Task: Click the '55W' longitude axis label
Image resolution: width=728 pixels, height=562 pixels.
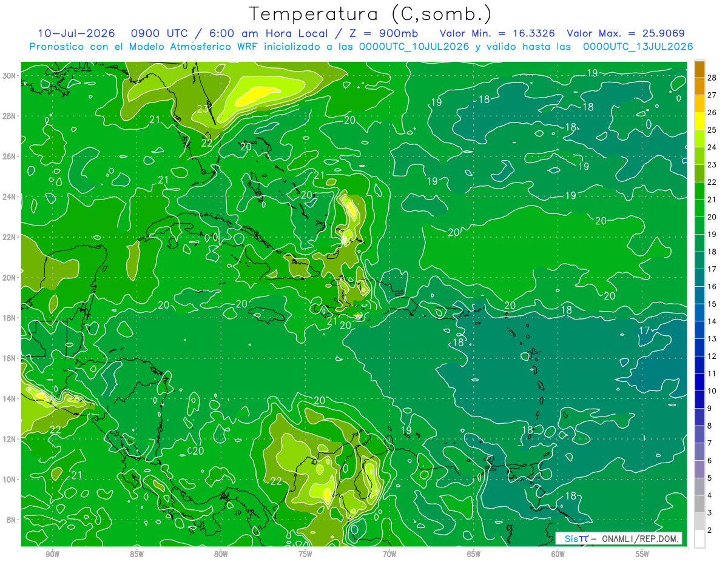Action: pos(642,555)
